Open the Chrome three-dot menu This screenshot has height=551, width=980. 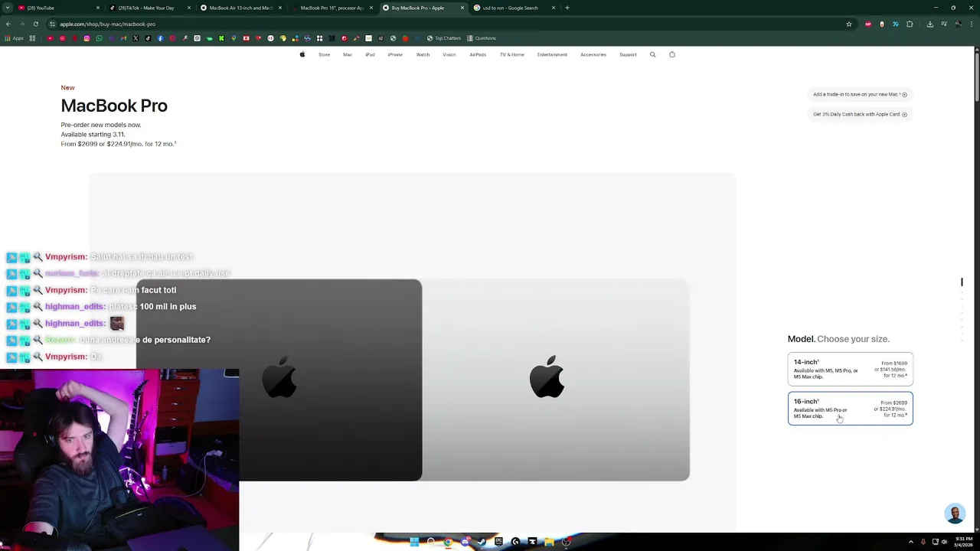pyautogui.click(x=972, y=24)
